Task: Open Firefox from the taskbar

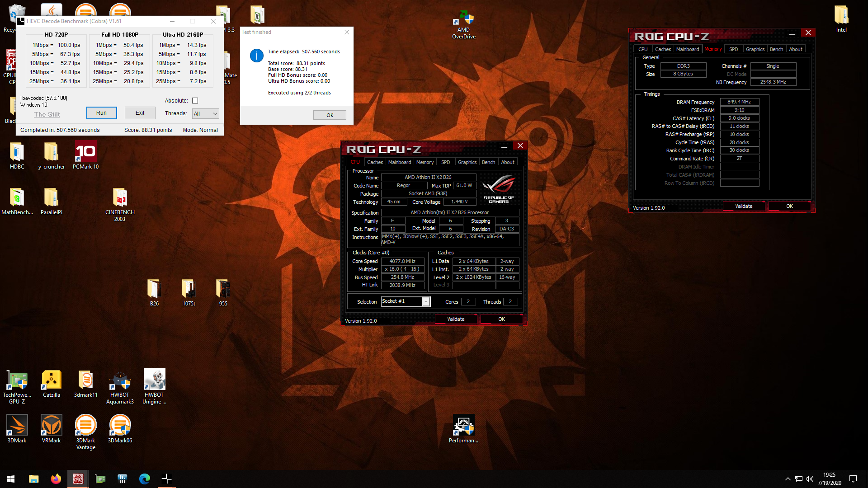Action: (56, 479)
